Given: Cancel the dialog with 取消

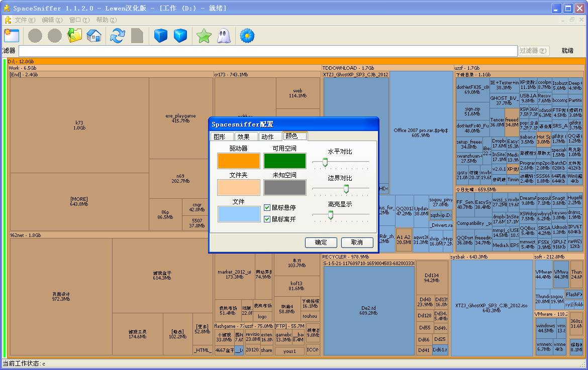Looking at the screenshot, I should (357, 242).
